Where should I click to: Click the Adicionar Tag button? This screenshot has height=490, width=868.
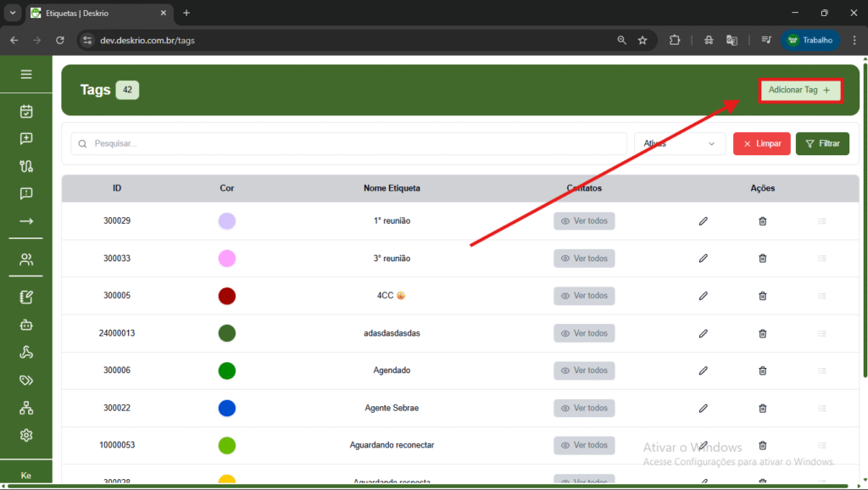[800, 90]
